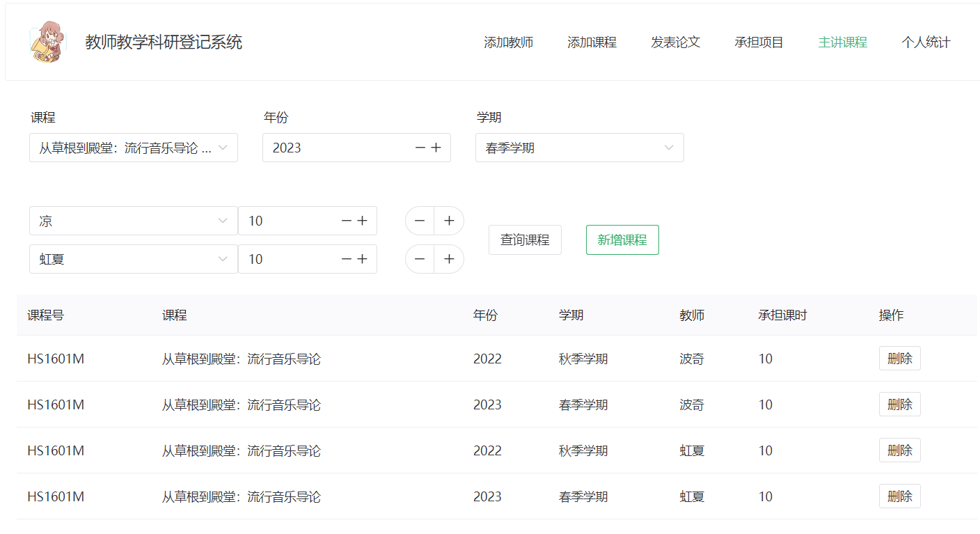Open the 发表论文 page
Screen dimensions: 980x534
click(x=675, y=42)
